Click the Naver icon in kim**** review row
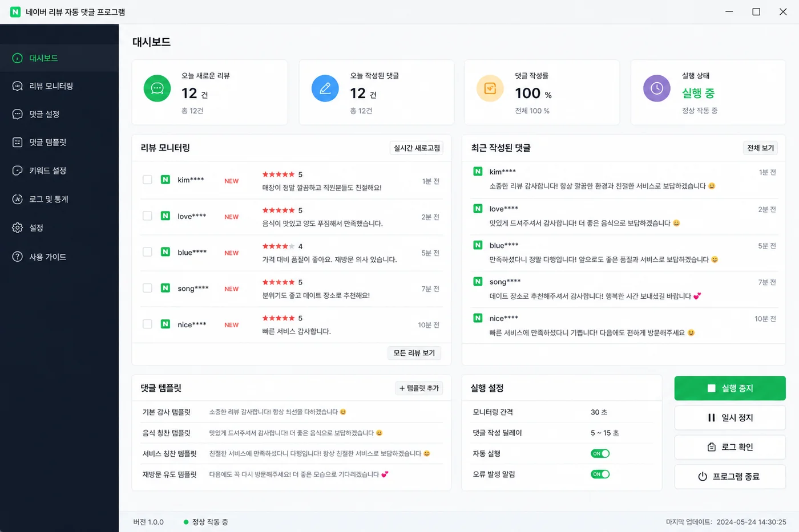The width and height of the screenshot is (799, 532). 166,180
